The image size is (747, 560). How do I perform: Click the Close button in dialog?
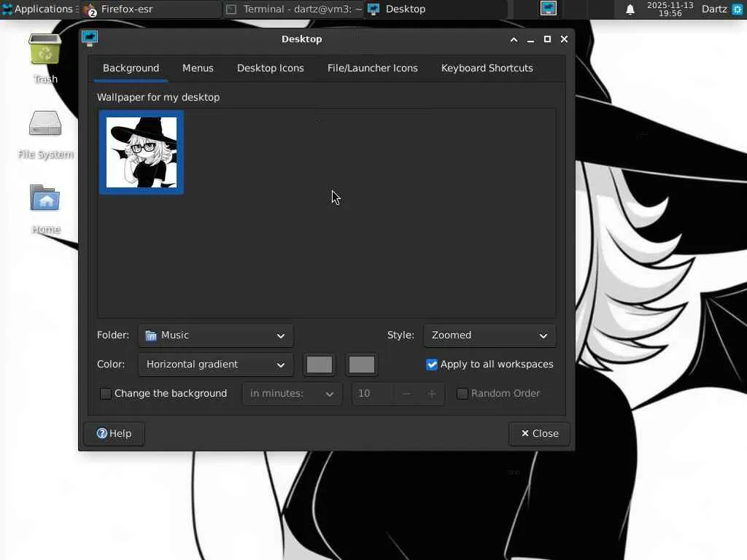click(x=539, y=434)
